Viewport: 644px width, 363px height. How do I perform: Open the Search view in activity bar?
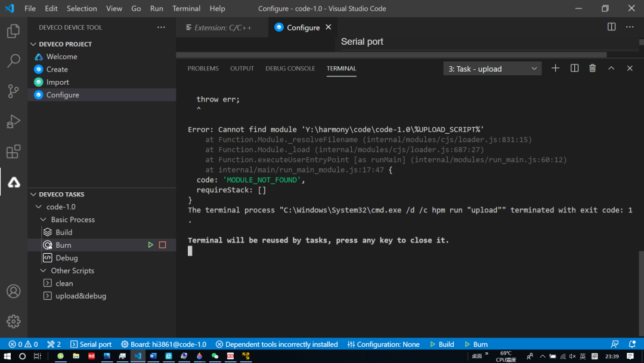tap(13, 61)
